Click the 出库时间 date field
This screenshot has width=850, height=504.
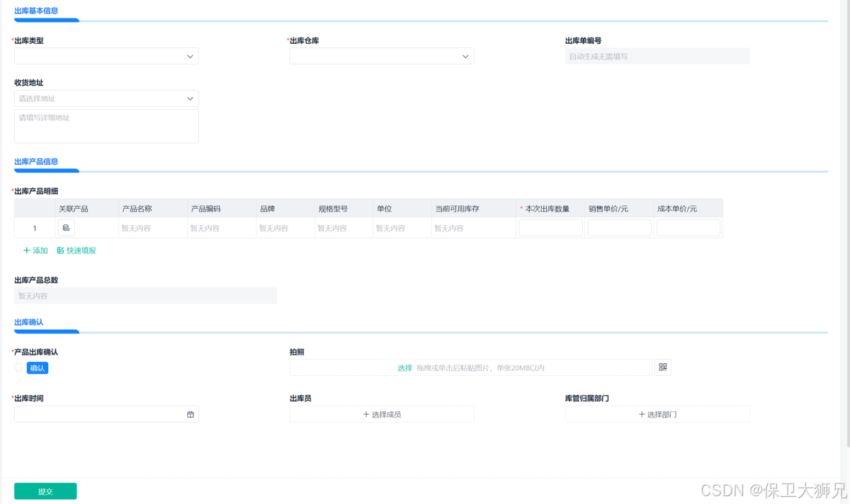106,414
